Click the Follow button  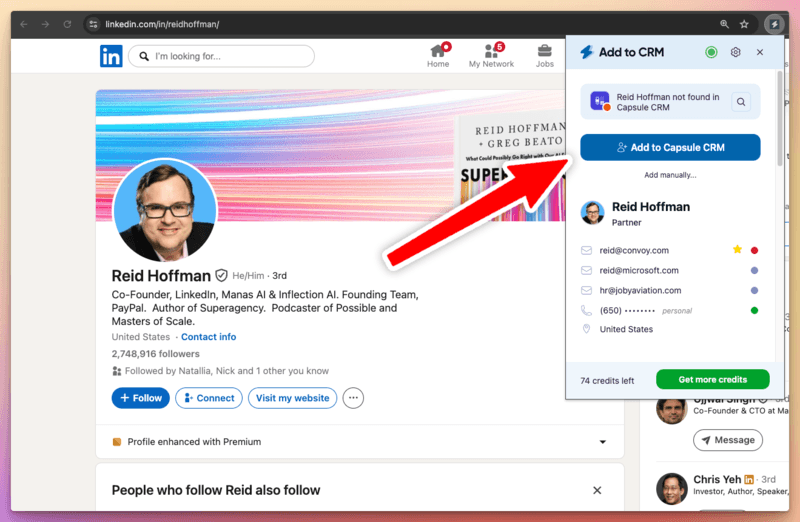point(141,398)
